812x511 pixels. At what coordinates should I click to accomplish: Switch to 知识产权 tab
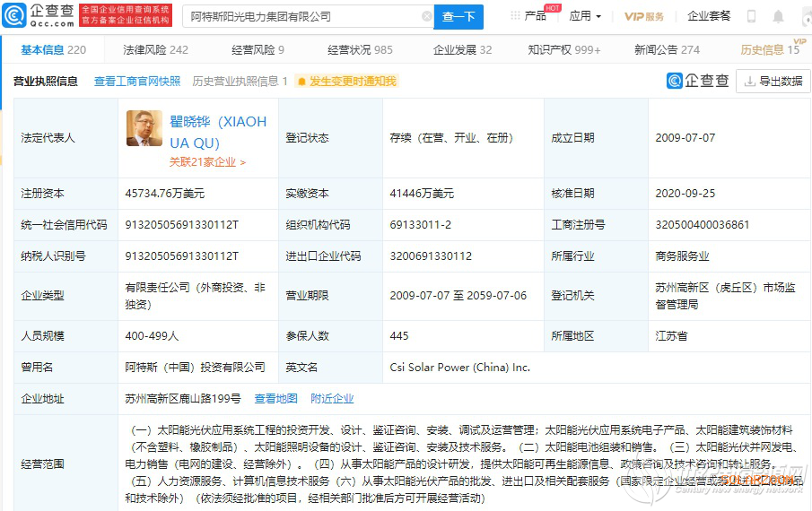click(x=564, y=49)
